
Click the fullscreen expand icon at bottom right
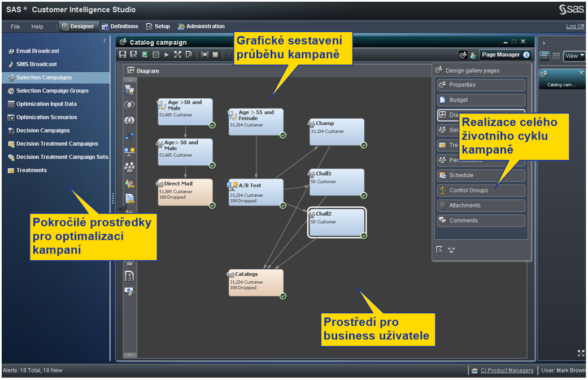coord(581,353)
